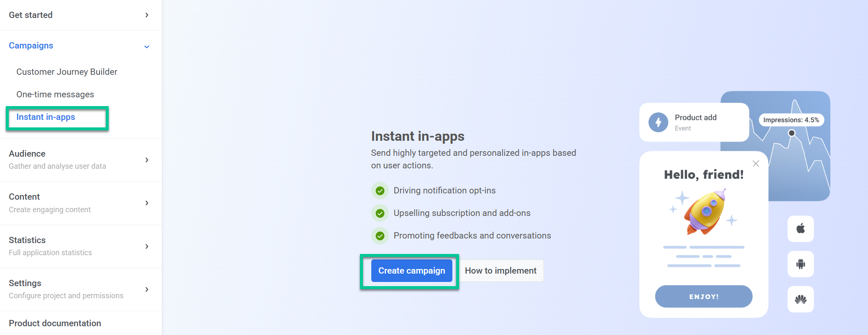
Task: Open One-time messages section
Action: click(x=55, y=94)
